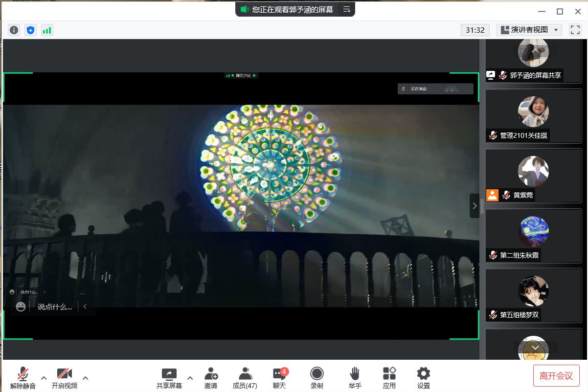Open the Invite (邀请) icon
The image size is (588, 392).
pos(211,378)
